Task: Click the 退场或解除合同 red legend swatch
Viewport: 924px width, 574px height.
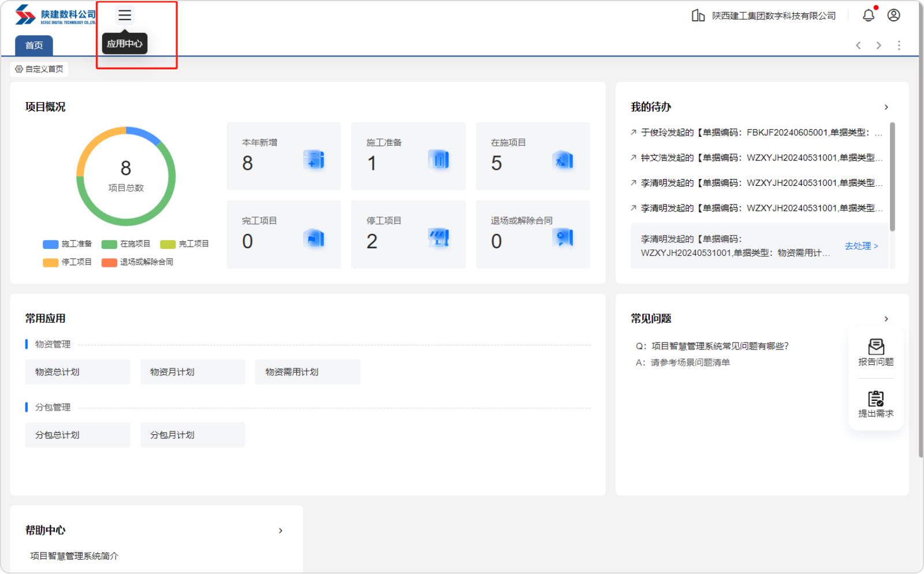Action: [109, 263]
